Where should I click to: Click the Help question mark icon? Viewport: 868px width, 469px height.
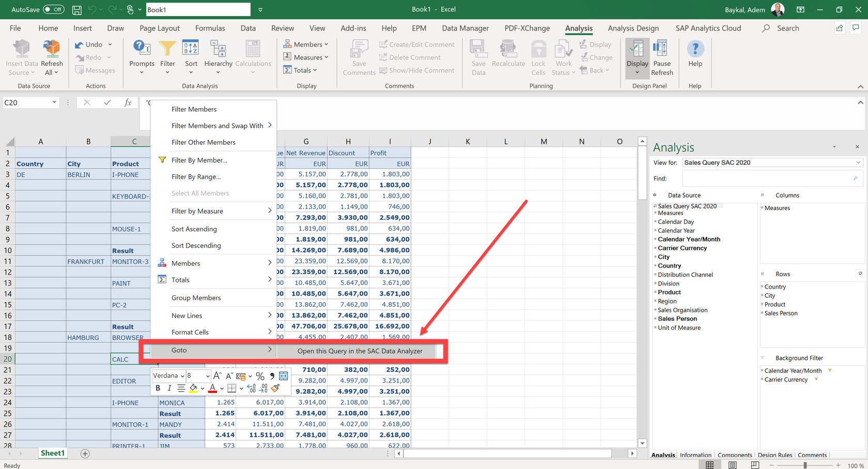pyautogui.click(x=695, y=49)
